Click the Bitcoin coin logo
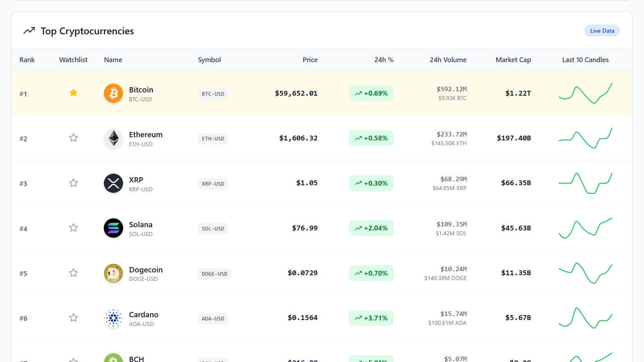The image size is (644, 362). pyautogui.click(x=113, y=93)
